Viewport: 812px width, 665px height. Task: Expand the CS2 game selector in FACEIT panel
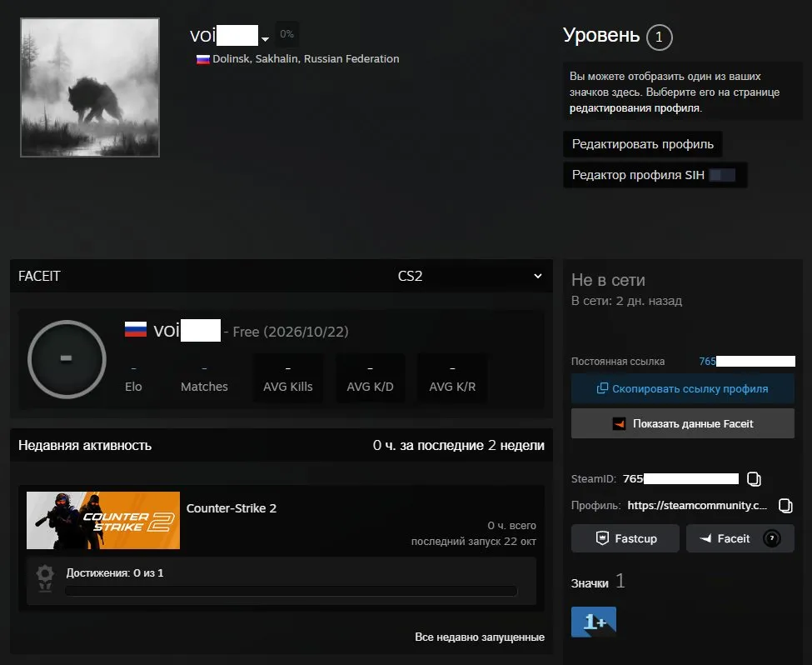coord(470,276)
